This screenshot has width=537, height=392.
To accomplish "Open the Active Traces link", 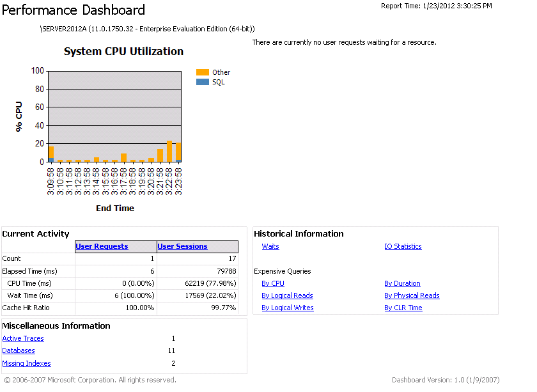I will pos(23,338).
